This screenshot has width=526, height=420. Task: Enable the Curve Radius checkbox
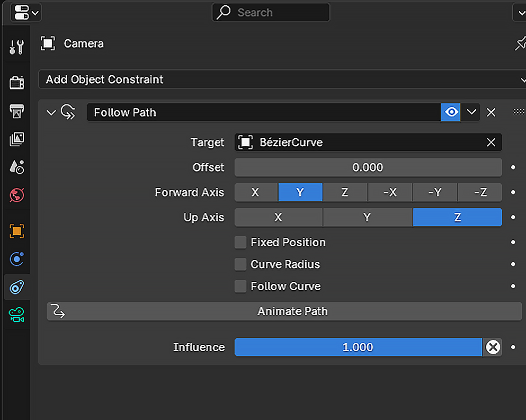click(x=240, y=264)
